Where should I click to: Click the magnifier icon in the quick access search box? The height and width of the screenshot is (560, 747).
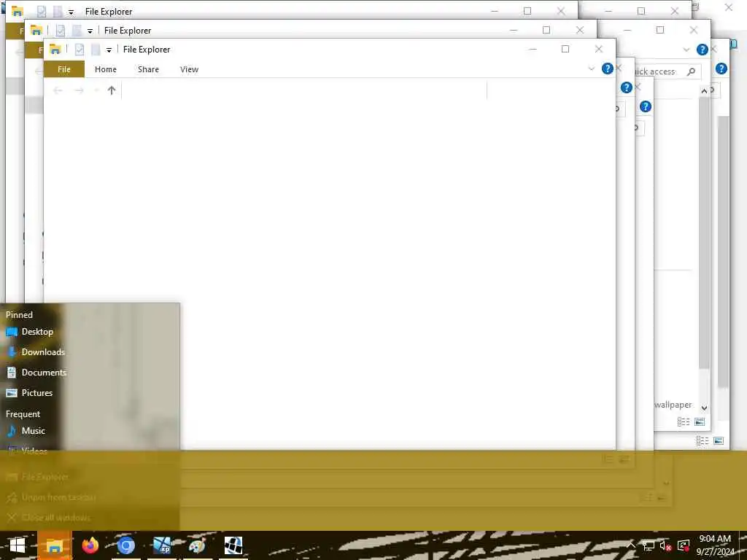pos(692,71)
